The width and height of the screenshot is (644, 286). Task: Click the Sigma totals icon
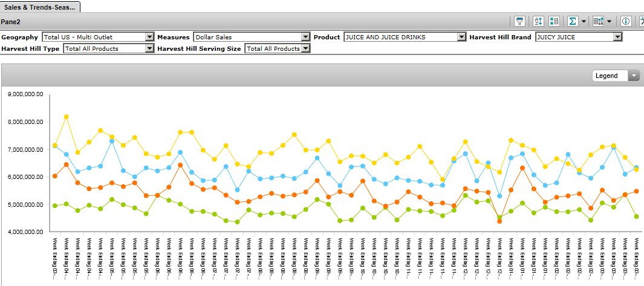[x=572, y=21]
